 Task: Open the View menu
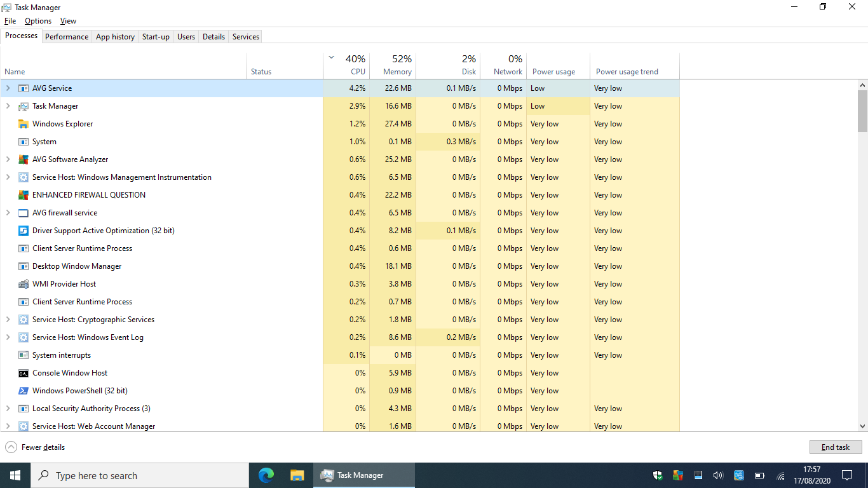68,21
